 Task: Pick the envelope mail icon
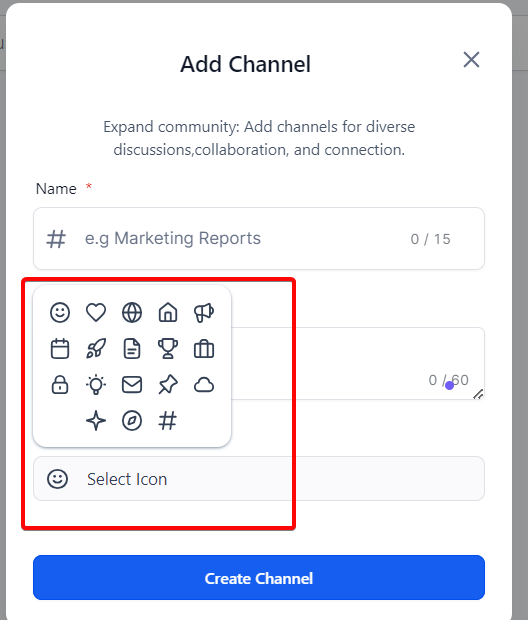pos(132,385)
